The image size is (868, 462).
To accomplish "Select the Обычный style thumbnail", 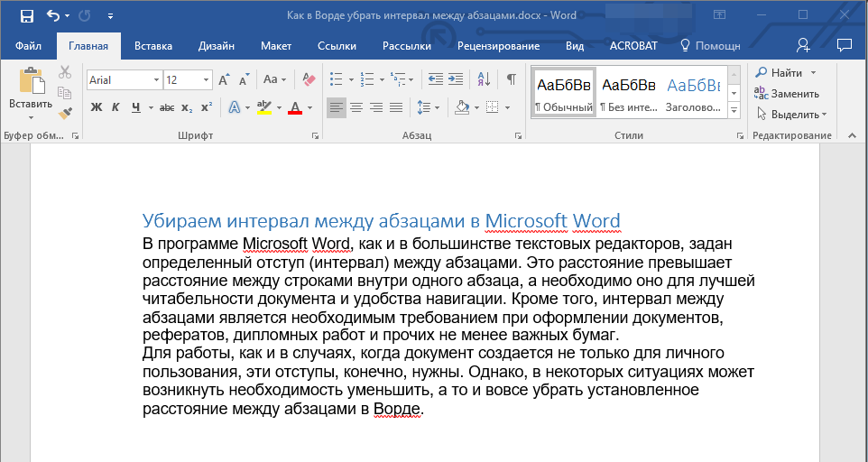I will pyautogui.click(x=564, y=93).
